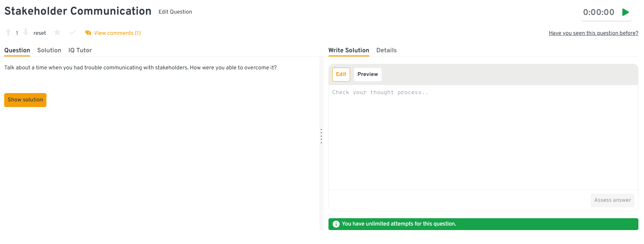Open View comments (1) link
The width and height of the screenshot is (644, 244).
[x=117, y=33]
